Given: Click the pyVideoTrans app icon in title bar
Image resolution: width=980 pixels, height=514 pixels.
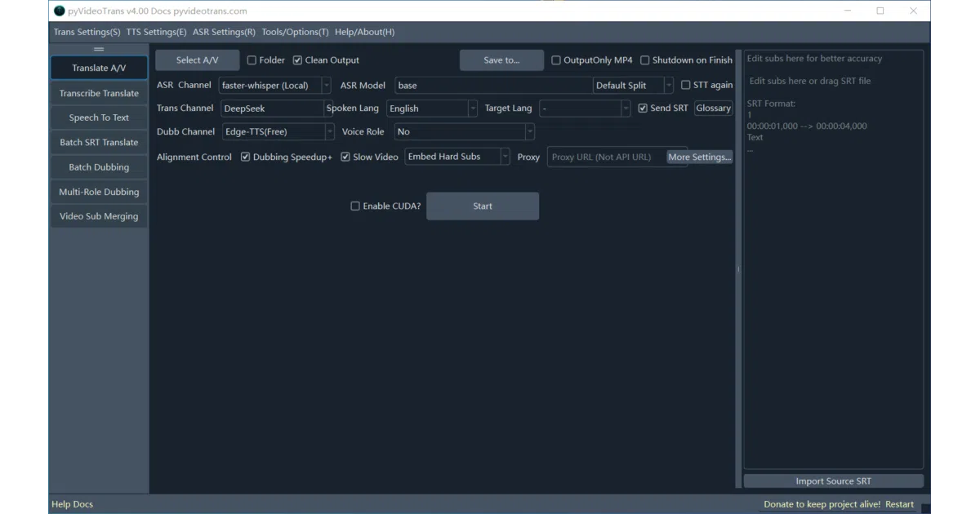Looking at the screenshot, I should pos(59,11).
